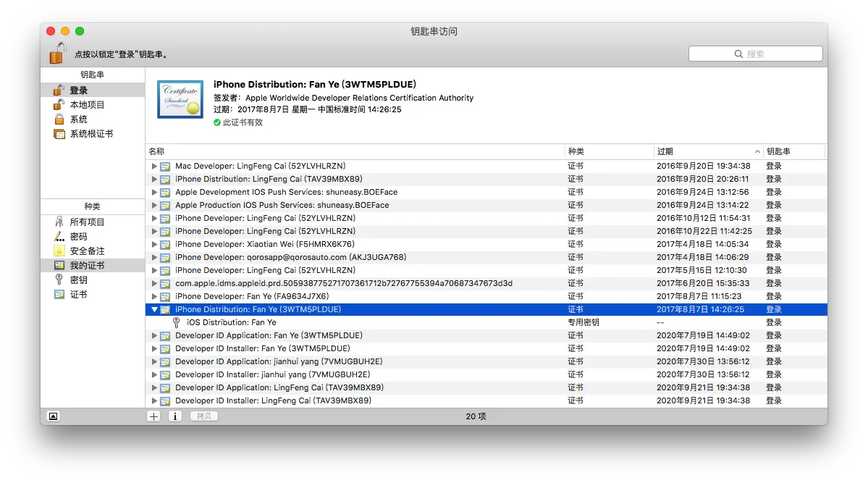The width and height of the screenshot is (868, 483).
Task: Click the search field
Action: pos(755,54)
